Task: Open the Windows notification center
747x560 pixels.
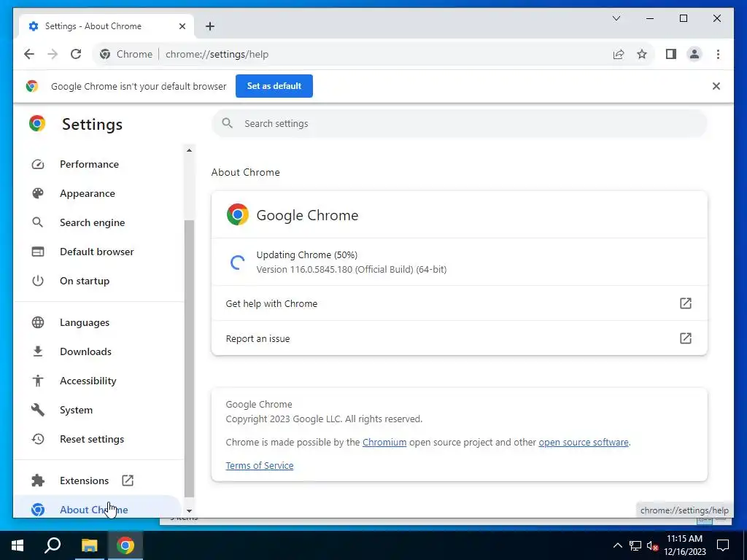Action: click(723, 545)
